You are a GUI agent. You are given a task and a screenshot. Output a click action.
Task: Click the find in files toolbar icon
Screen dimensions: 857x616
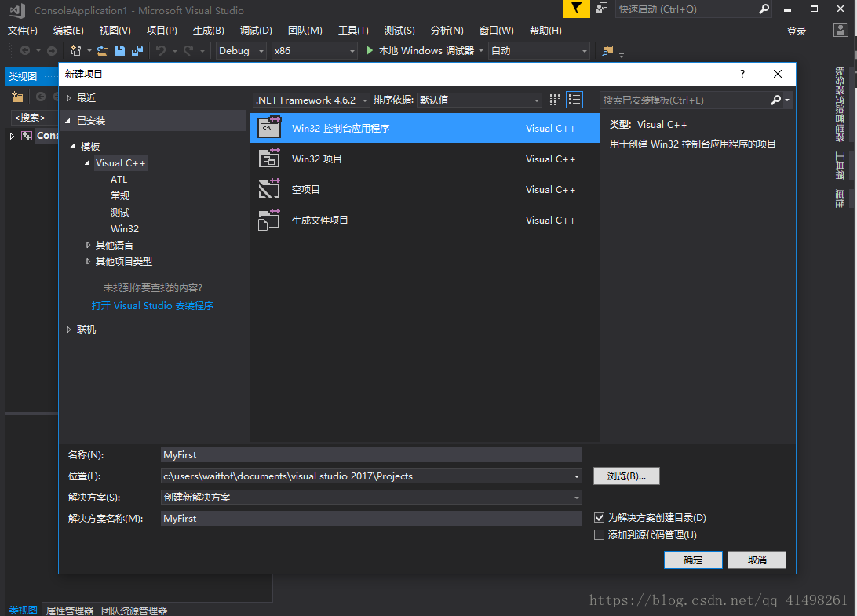(607, 51)
